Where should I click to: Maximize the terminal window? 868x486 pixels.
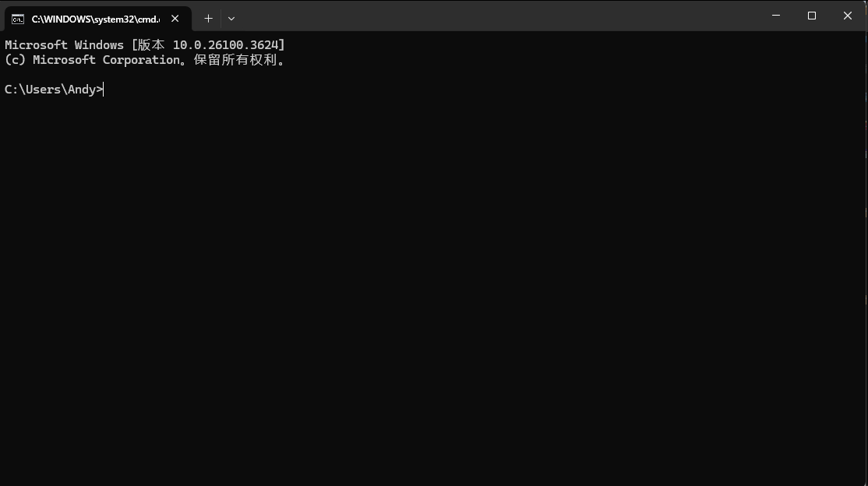(812, 16)
